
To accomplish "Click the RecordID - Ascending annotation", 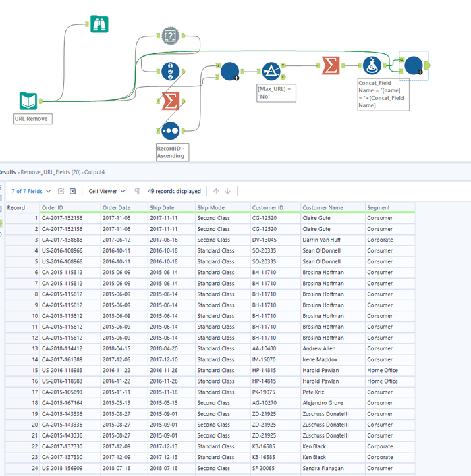I will point(172,153).
